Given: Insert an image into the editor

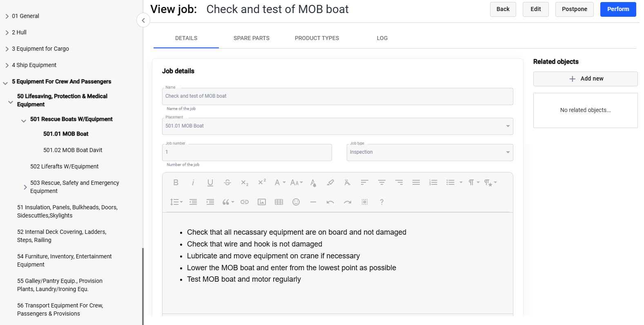Looking at the screenshot, I should click(262, 202).
